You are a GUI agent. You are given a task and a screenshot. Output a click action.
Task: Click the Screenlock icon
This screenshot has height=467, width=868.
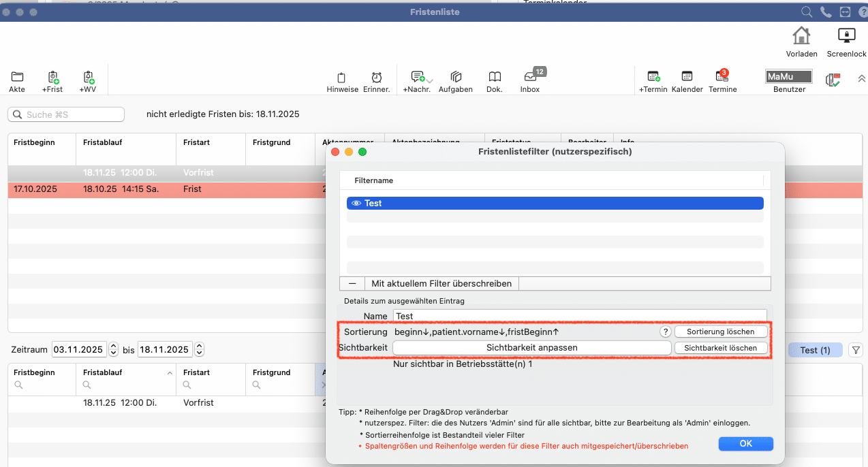tap(846, 35)
